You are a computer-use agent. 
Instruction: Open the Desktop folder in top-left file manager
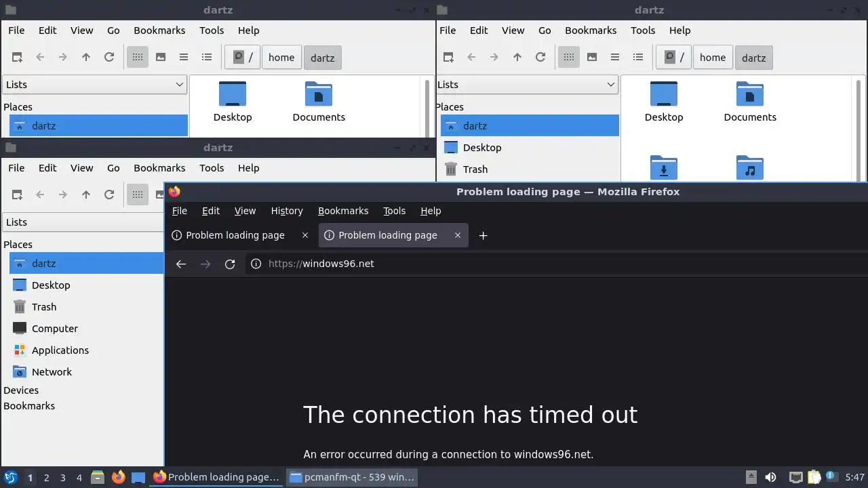click(x=233, y=102)
